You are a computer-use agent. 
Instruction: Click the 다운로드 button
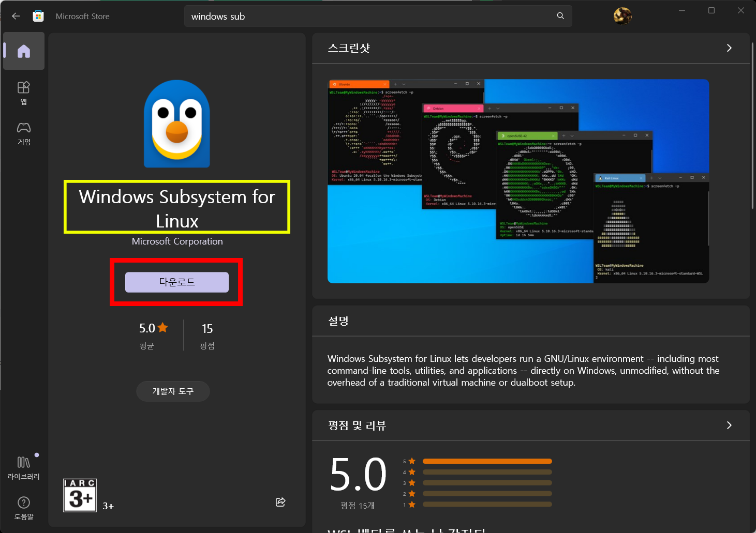177,282
